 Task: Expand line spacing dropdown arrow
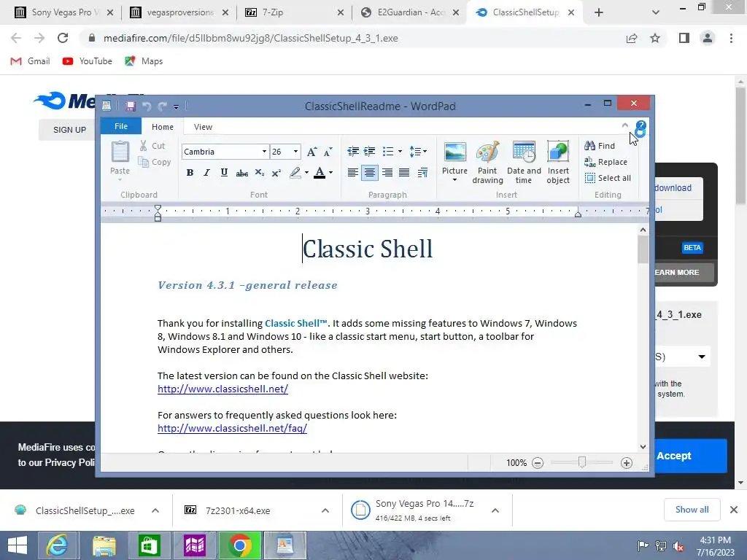coord(425,152)
